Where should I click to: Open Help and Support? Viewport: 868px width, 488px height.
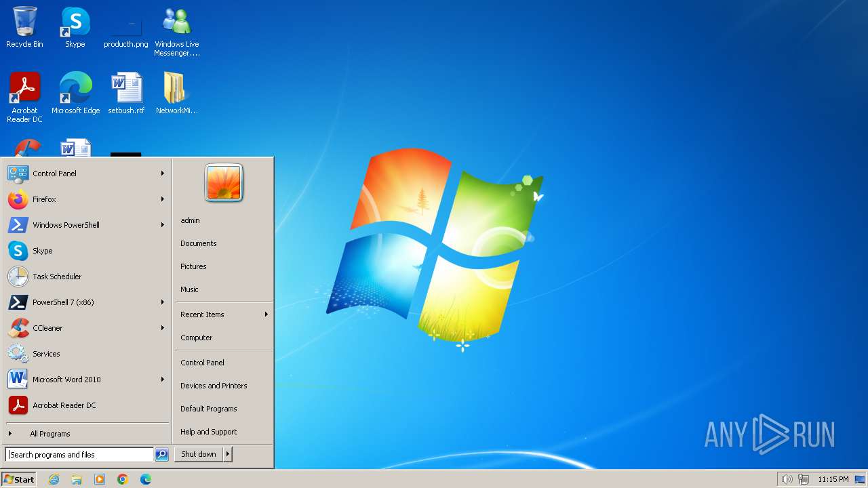[223, 432]
